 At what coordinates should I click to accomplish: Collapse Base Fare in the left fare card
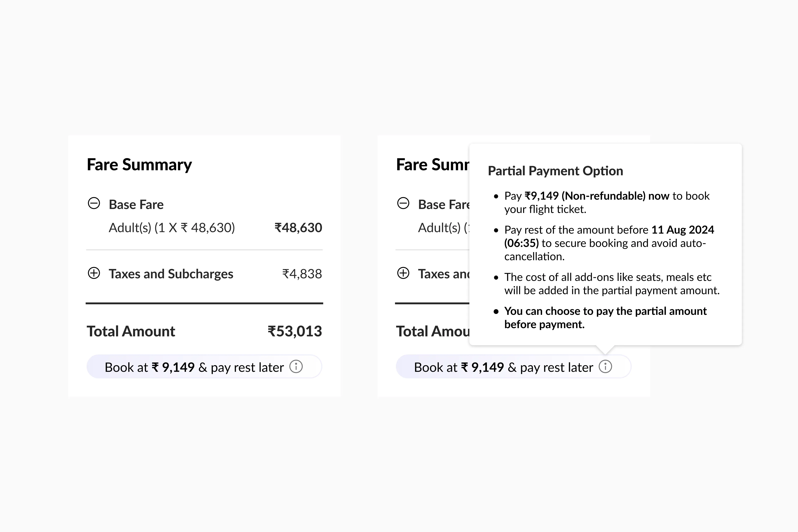click(x=94, y=204)
